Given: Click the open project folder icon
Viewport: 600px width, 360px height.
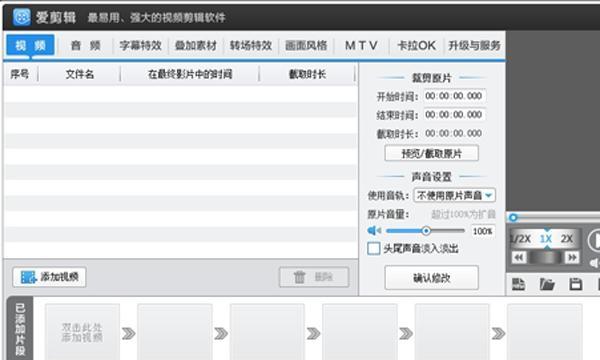Looking at the screenshot, I should click(x=547, y=284).
